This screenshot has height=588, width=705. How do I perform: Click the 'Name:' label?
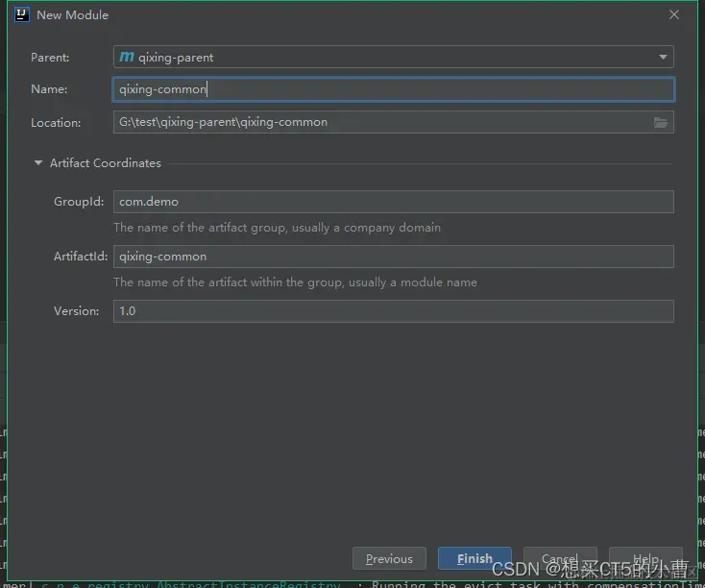[49, 89]
